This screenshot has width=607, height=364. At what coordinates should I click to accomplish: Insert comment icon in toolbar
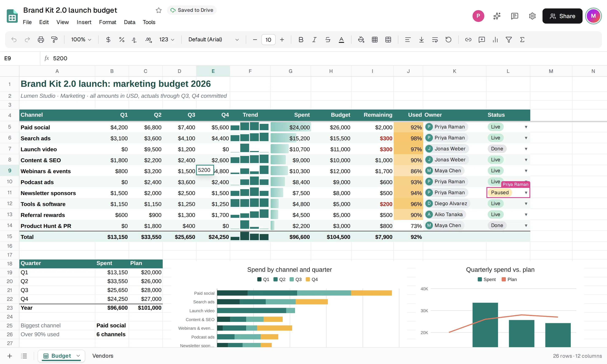[482, 39]
